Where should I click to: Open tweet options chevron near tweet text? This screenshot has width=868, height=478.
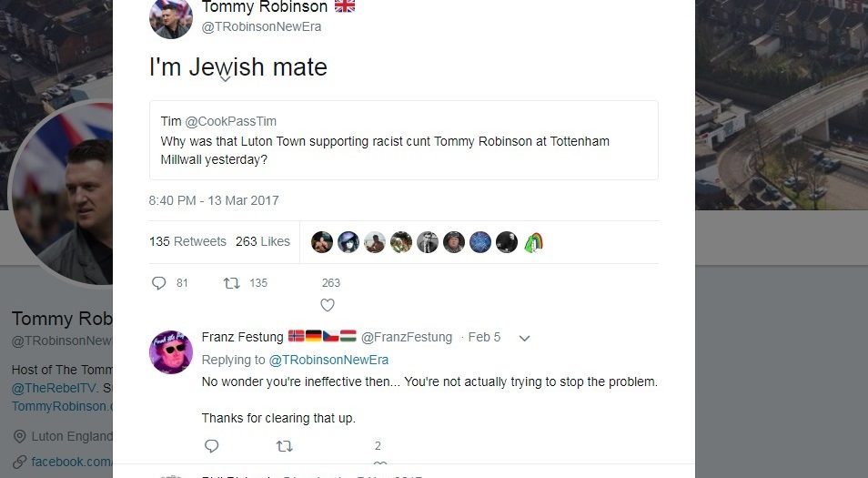pyautogui.click(x=225, y=78)
